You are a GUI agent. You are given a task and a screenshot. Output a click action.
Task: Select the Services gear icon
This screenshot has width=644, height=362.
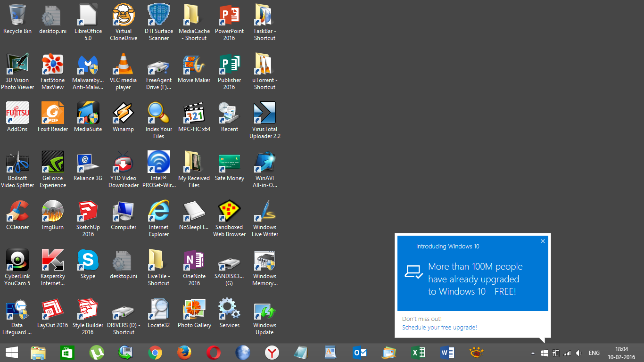tap(230, 309)
